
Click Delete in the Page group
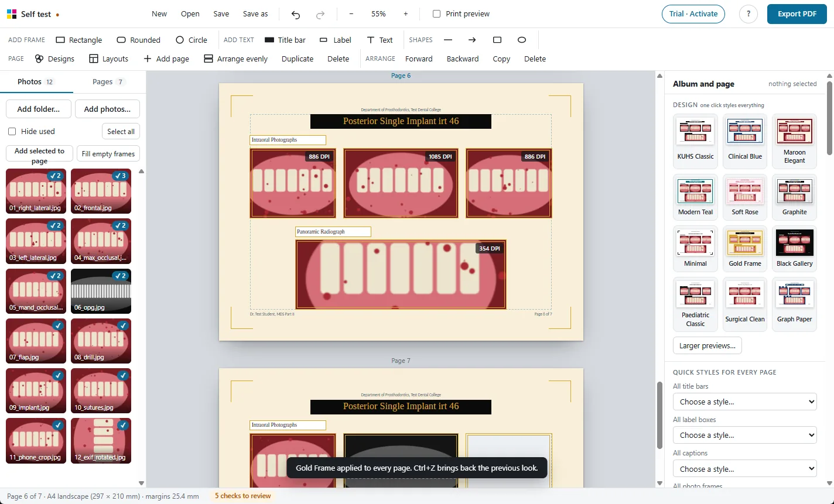click(338, 59)
